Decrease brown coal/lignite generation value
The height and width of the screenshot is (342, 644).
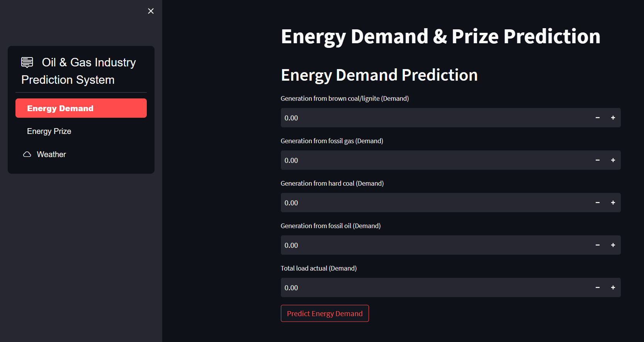tap(597, 118)
